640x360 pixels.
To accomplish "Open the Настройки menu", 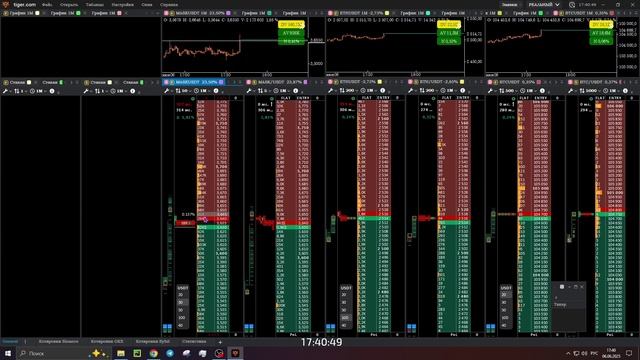I will (122, 4).
